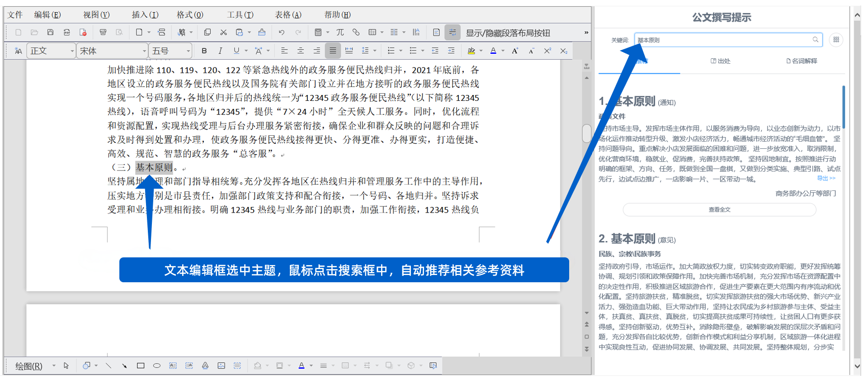Click the search magnifier in keyword field

[816, 40]
